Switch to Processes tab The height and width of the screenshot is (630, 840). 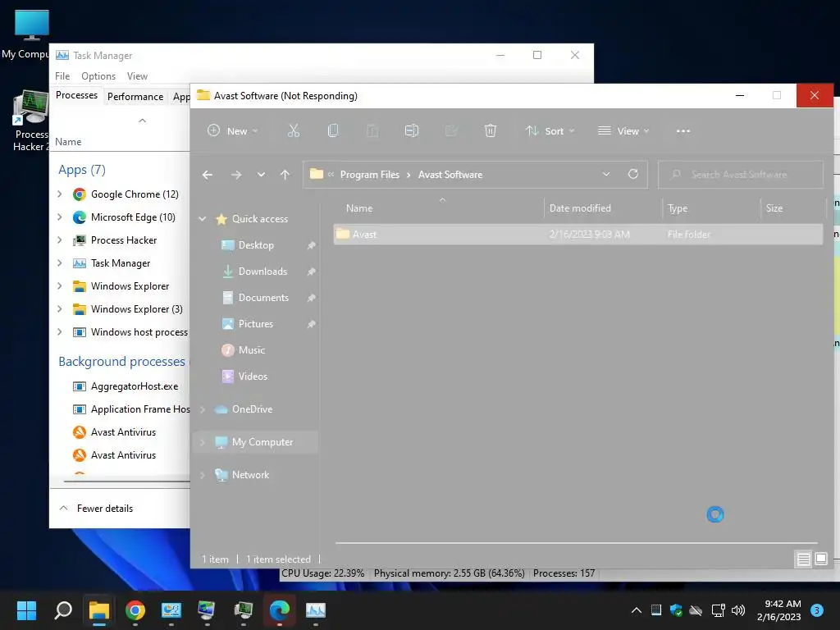(76, 95)
